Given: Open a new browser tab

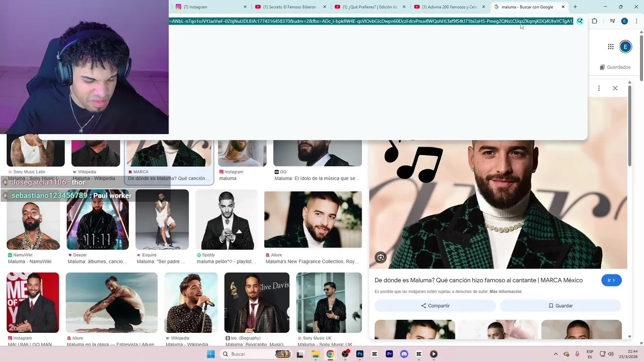Looking at the screenshot, I should [575, 7].
